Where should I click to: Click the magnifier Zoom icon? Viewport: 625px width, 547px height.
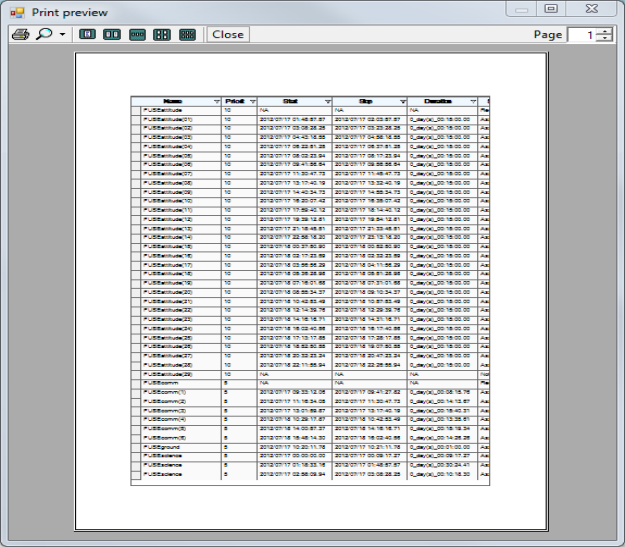(44, 34)
